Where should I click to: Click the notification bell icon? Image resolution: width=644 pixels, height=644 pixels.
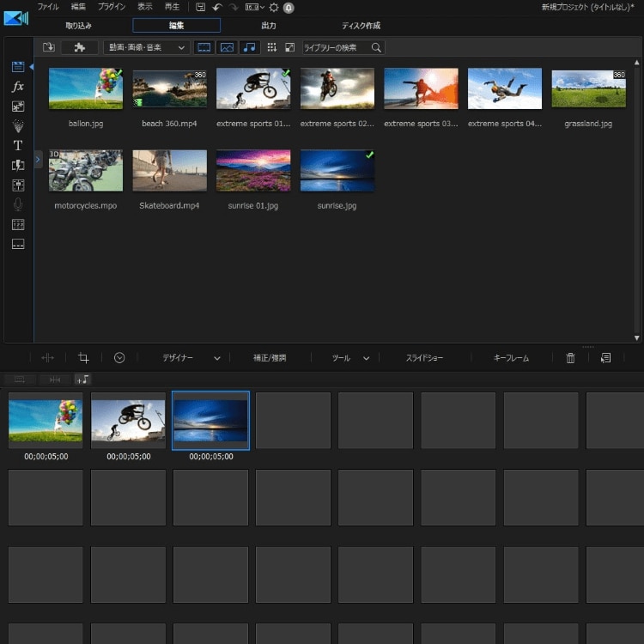[x=289, y=8]
